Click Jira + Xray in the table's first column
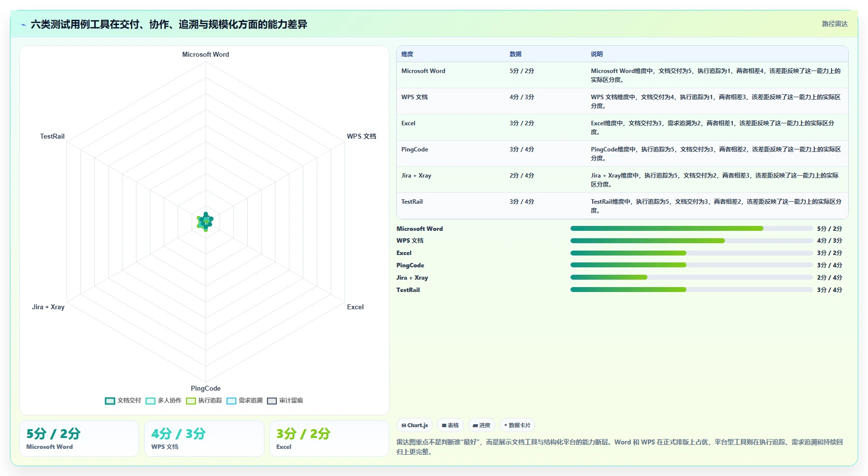 point(416,176)
